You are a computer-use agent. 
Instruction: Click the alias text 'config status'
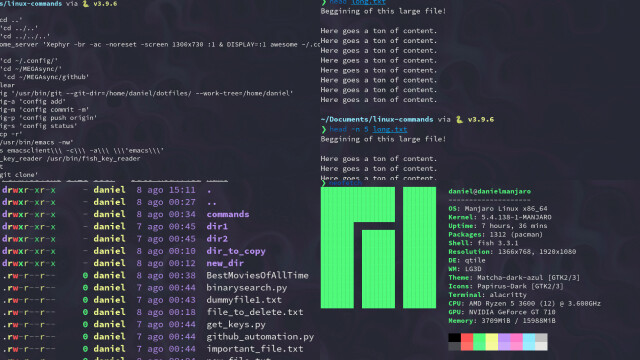[x=49, y=126]
